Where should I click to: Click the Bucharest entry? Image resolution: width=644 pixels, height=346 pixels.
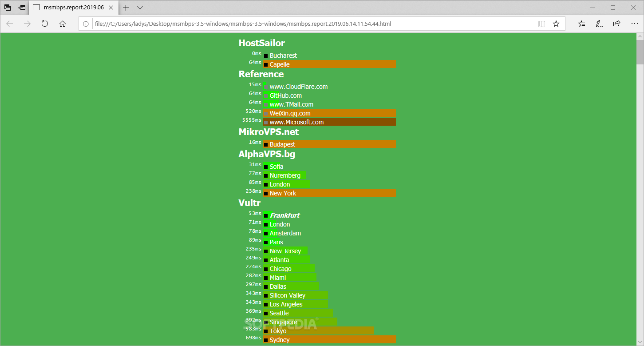pyautogui.click(x=283, y=56)
